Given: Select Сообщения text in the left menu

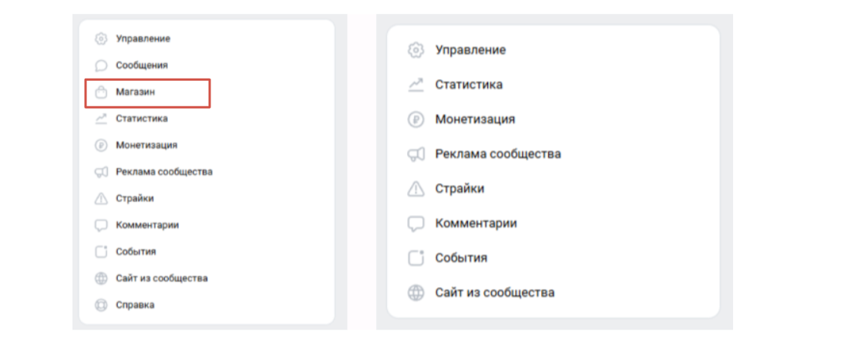Looking at the screenshot, I should pyautogui.click(x=142, y=65).
